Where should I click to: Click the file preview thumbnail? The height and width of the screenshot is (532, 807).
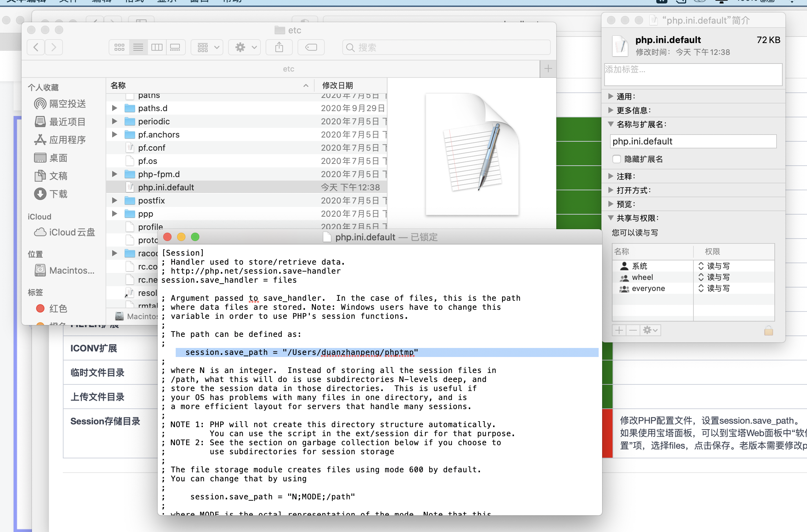[472, 154]
